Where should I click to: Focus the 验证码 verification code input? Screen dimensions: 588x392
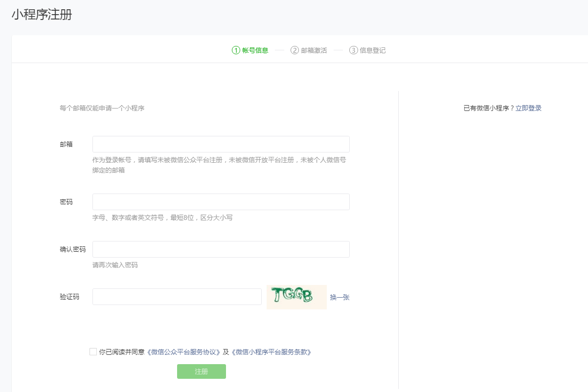point(177,297)
